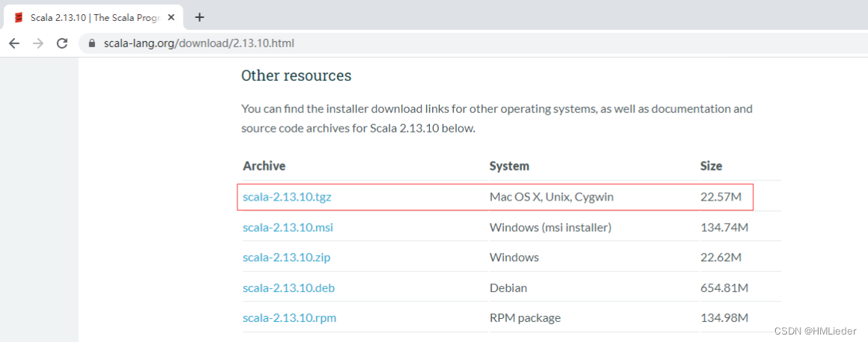Close the Scala 2.13.10 tab
Screen dimensions: 868x342
click(171, 17)
